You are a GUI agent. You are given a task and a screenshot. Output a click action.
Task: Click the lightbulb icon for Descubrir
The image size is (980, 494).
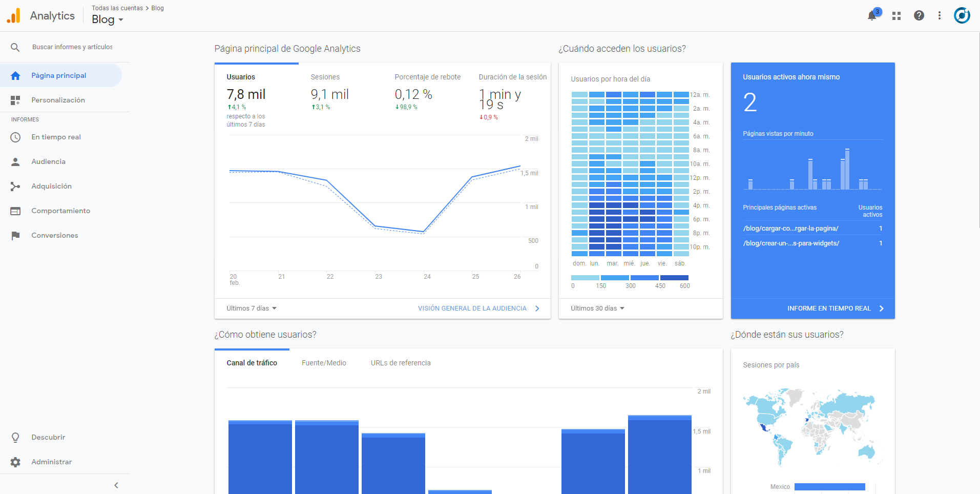click(15, 438)
